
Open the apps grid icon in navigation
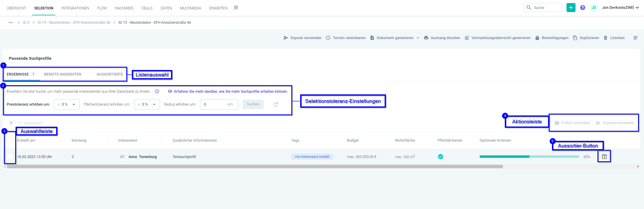tap(236, 8)
